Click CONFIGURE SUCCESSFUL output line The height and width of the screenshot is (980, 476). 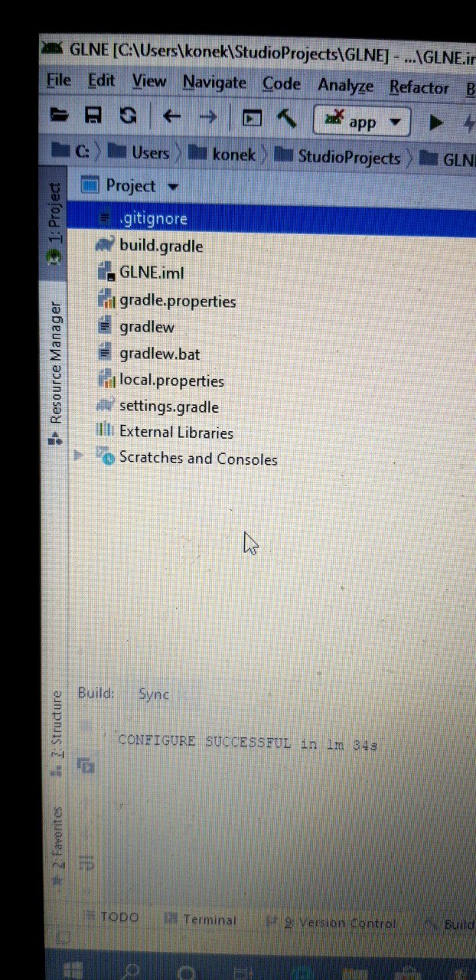pos(248,743)
